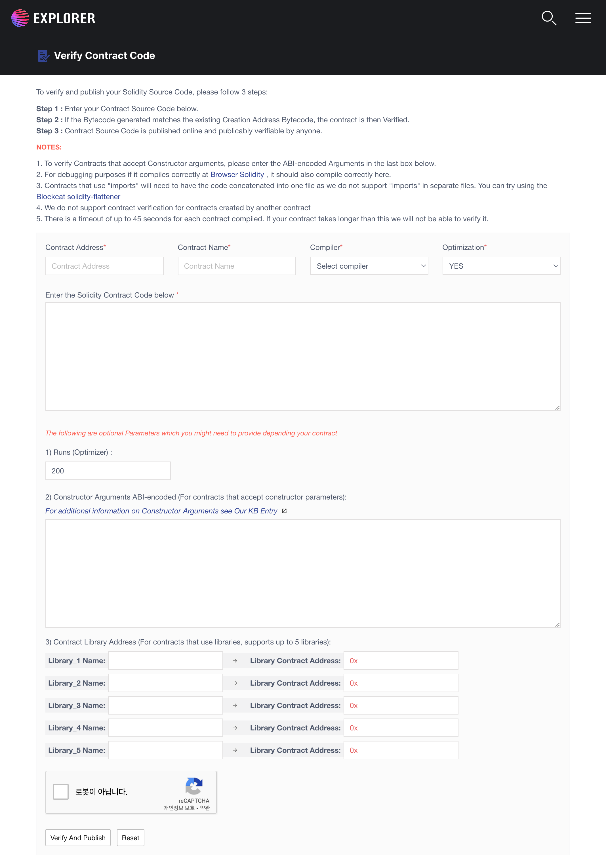Screen dimensions: 606x868
Task: Open the Optimization YES dropdown
Action: pyautogui.click(x=501, y=266)
